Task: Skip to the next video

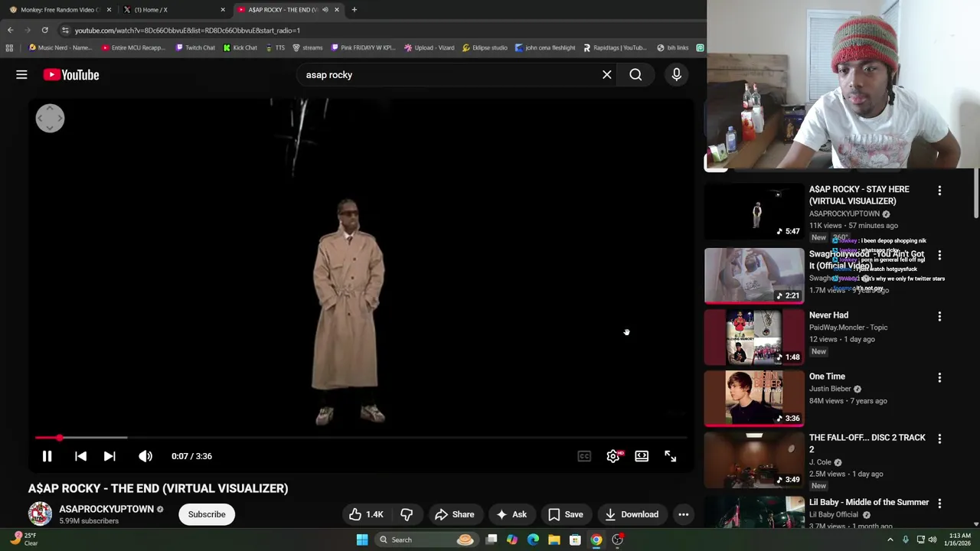Action: pyautogui.click(x=109, y=456)
